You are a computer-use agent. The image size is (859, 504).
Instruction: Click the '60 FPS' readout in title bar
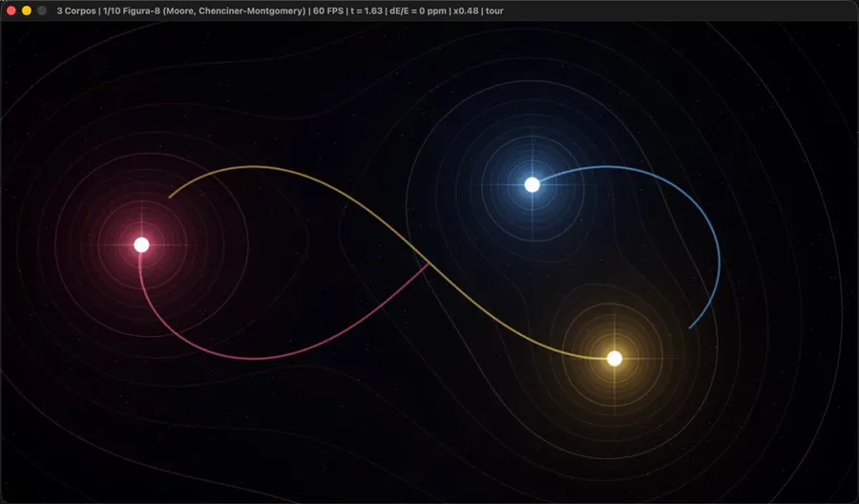(x=328, y=10)
